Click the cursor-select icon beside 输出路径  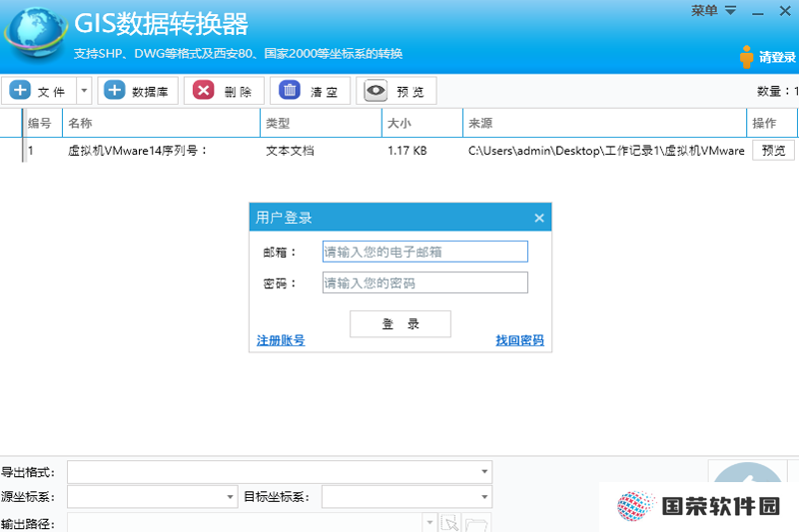pyautogui.click(x=450, y=523)
